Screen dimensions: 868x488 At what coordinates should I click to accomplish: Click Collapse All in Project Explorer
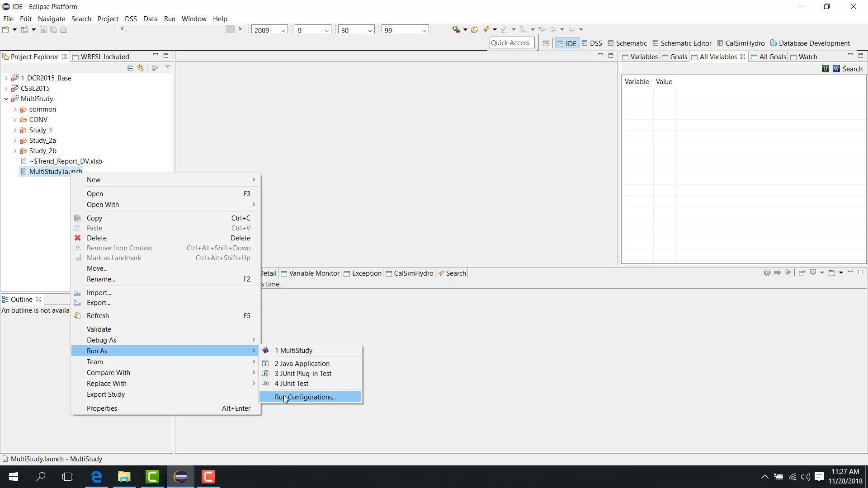tap(130, 68)
